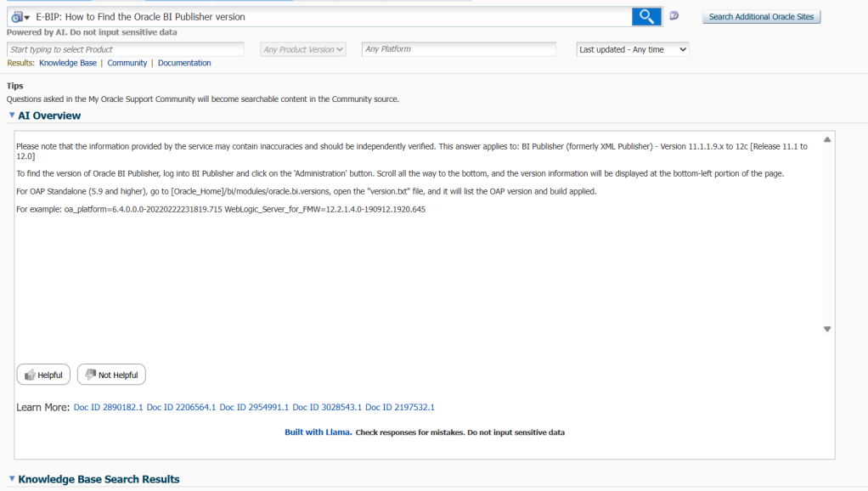This screenshot has height=491, width=868.
Task: Click Search Additional Oracle Sites button
Action: 761,17
